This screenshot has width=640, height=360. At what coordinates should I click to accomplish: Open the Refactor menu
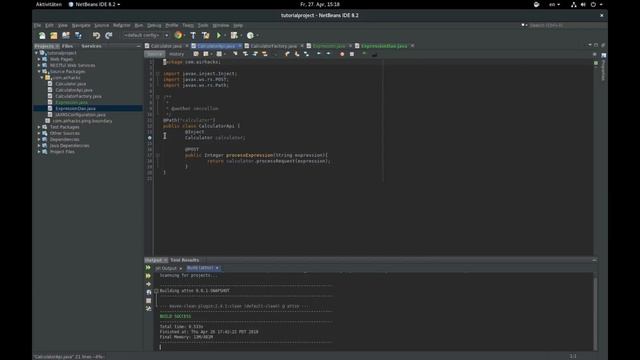[x=122, y=25]
